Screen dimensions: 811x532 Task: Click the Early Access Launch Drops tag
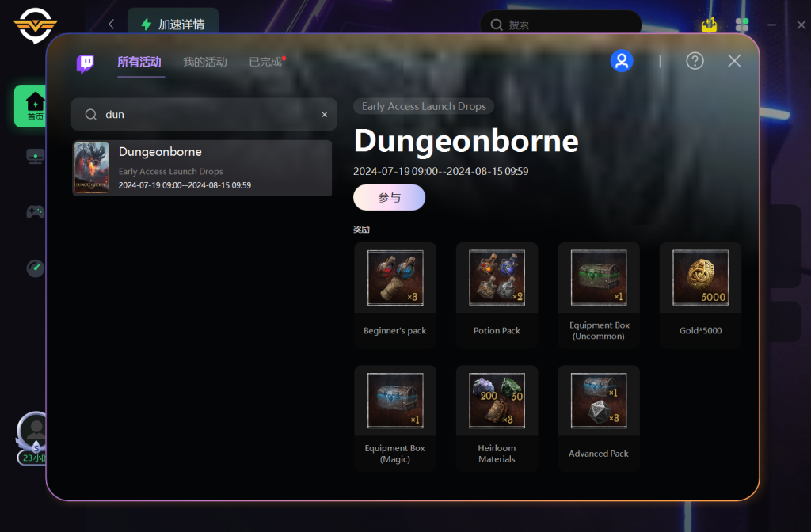[424, 107]
